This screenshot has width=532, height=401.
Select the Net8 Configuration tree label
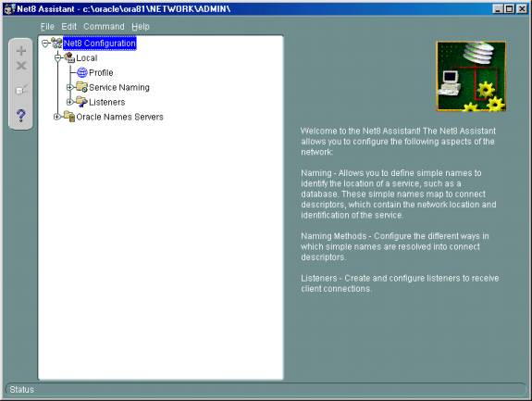coord(99,44)
